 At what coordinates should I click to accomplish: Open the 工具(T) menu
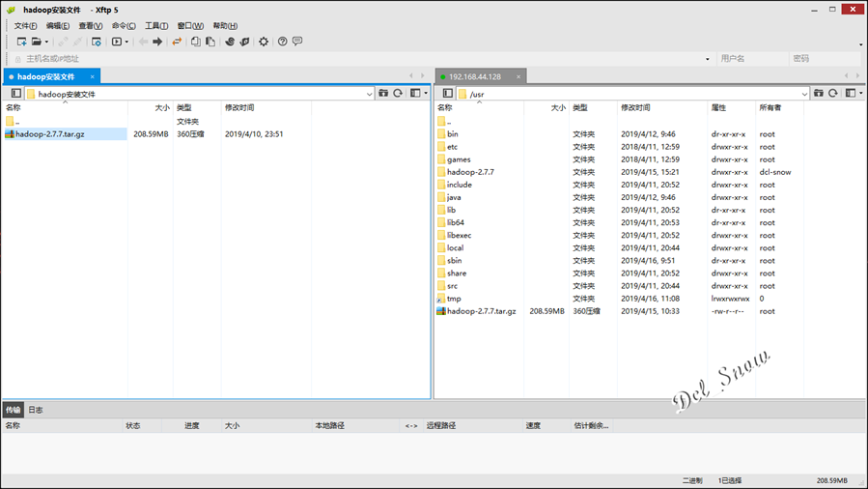pos(156,26)
